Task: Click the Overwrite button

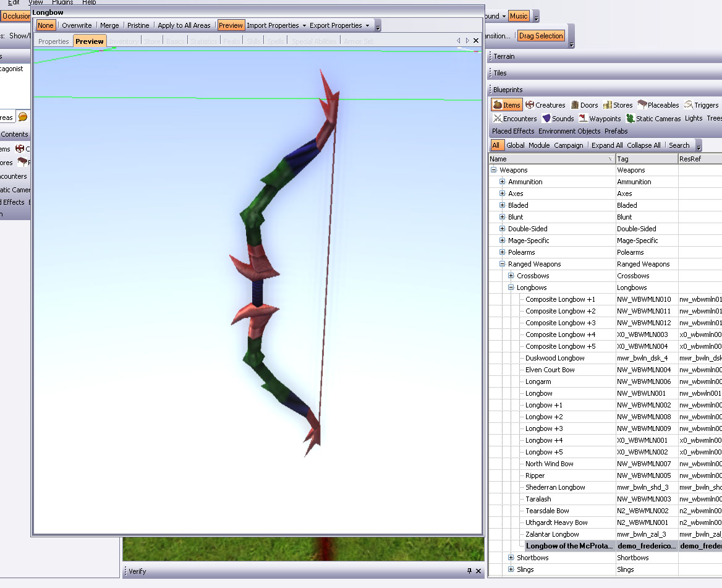Action: (77, 25)
